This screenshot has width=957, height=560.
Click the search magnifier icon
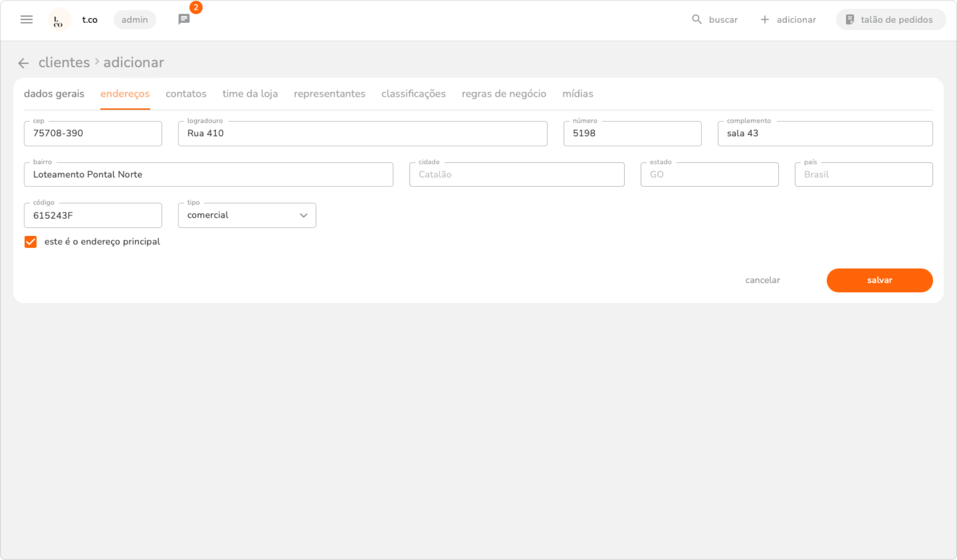tap(696, 20)
